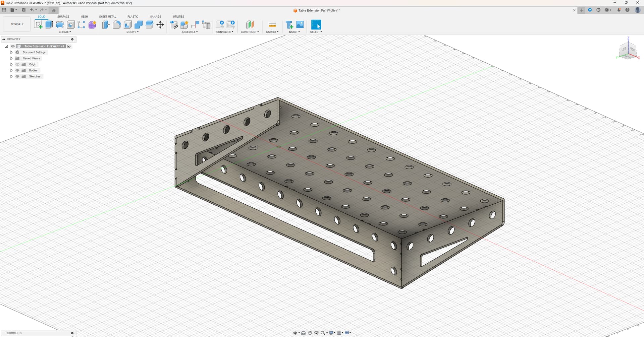644x337 pixels.
Task: Choose the Fillet tool
Action: (117, 24)
